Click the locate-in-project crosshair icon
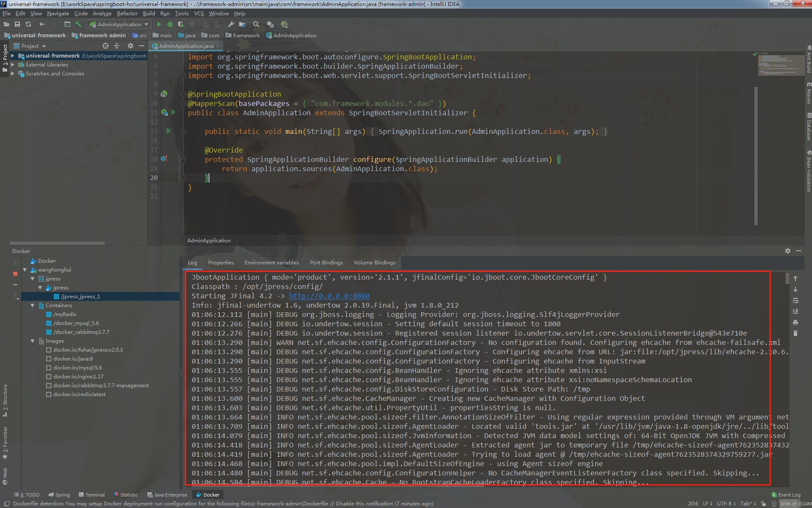Viewport: 812px width, 508px height. 106,46
